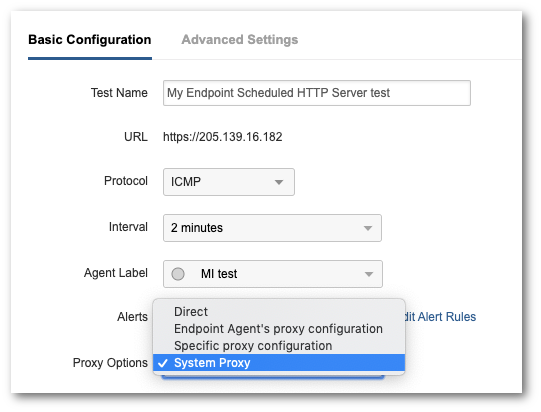Click the checkmark beside System Proxy
Image resolution: width=541 pixels, height=412 pixels.
(x=163, y=363)
